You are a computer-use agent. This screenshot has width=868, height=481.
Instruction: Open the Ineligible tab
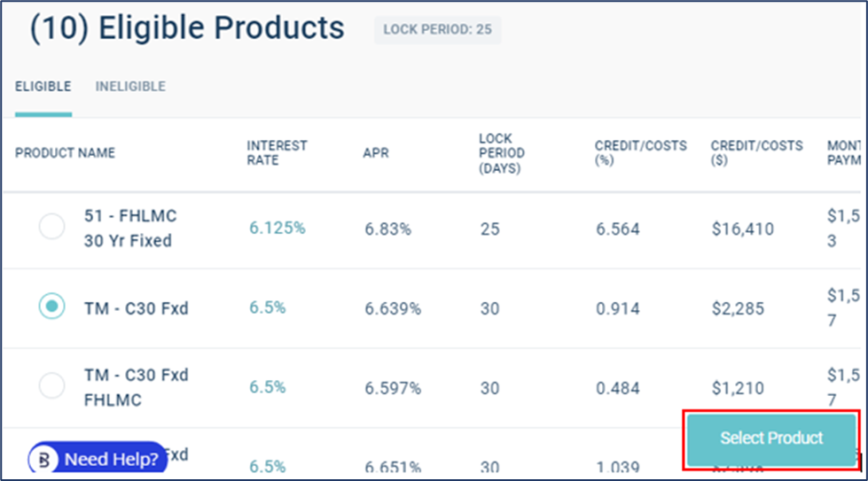(x=130, y=87)
